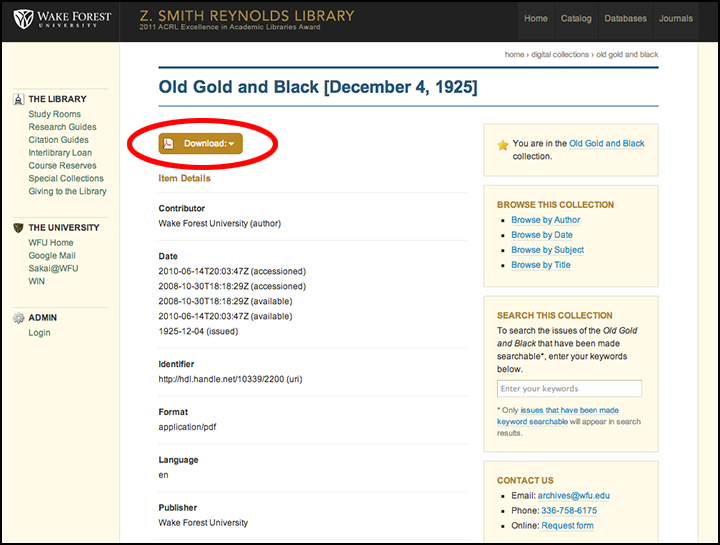Image resolution: width=720 pixels, height=545 pixels.
Task: Open the Request form link
Action: coord(568,525)
